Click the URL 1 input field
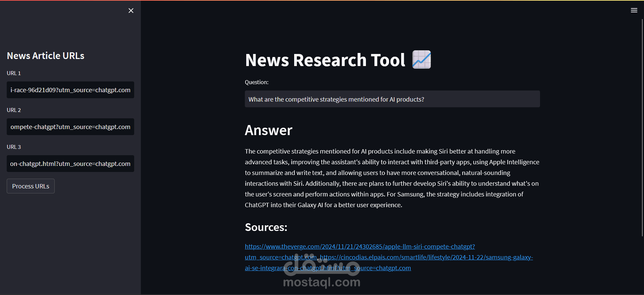644x295 pixels. click(x=70, y=90)
